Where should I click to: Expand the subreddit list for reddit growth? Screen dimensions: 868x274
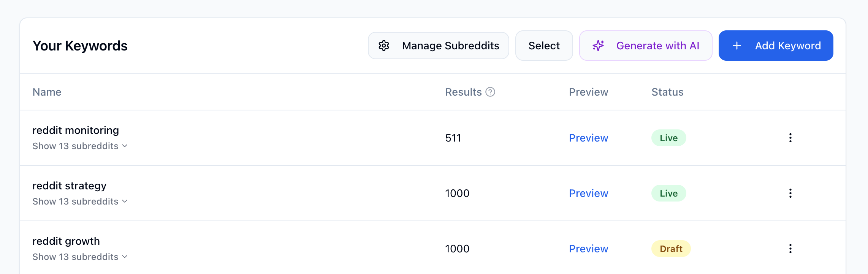[76, 257]
